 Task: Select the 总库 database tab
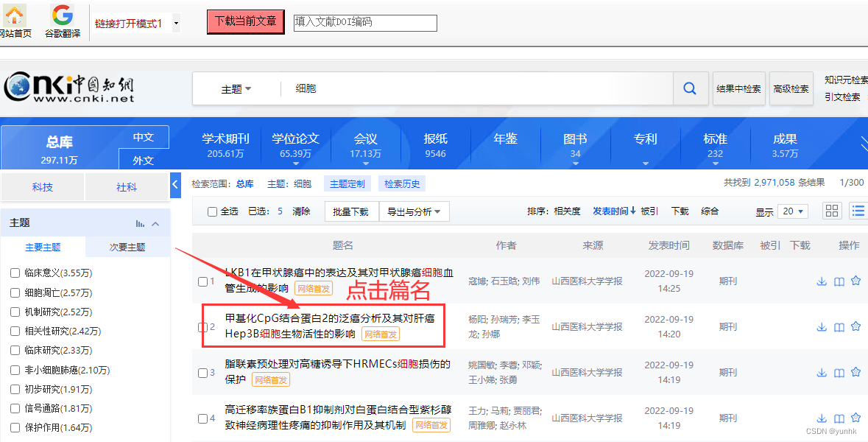pos(59,149)
